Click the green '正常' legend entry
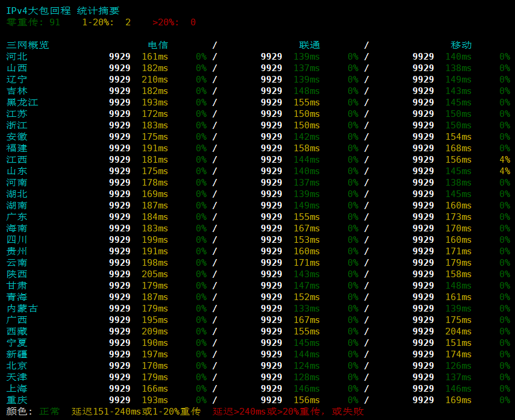 49,412
